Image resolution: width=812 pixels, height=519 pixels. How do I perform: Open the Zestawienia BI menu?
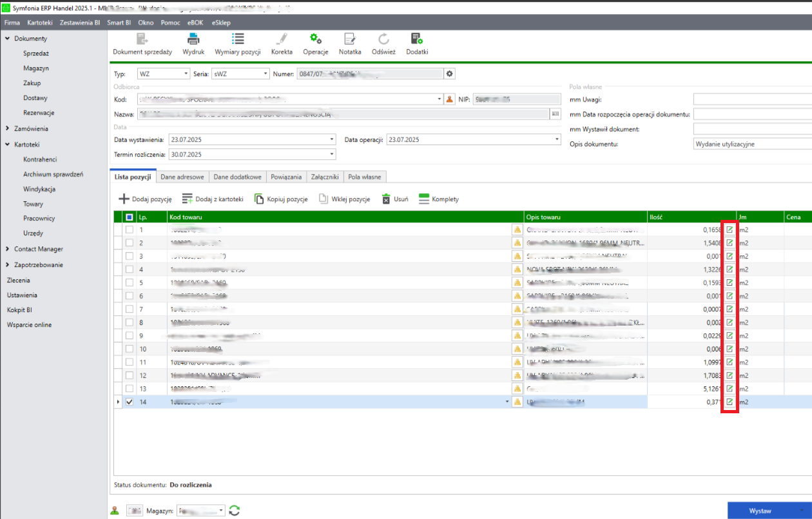pos(79,23)
